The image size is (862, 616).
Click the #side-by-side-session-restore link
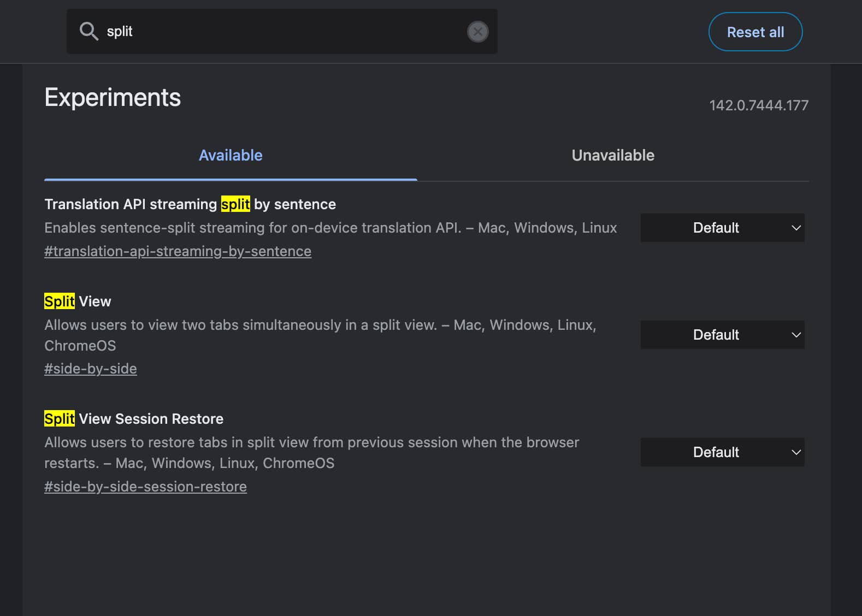pos(145,487)
